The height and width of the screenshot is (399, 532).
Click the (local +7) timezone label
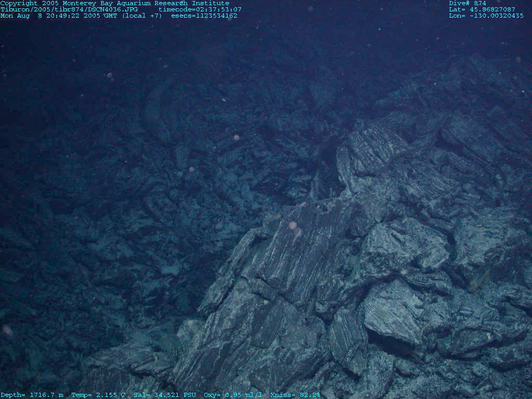pyautogui.click(x=142, y=16)
